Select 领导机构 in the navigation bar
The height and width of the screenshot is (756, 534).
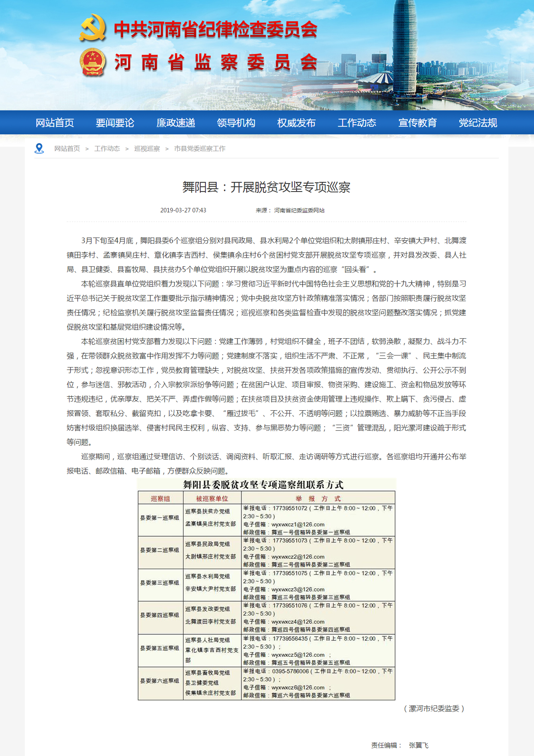click(236, 123)
